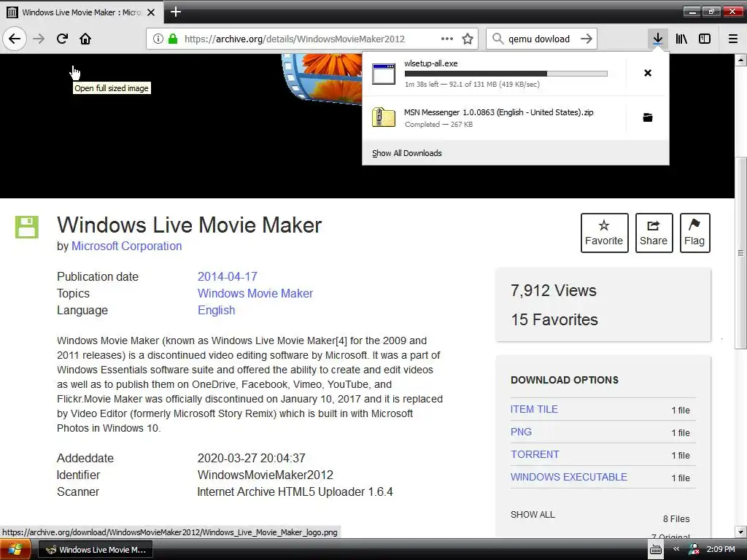This screenshot has height=560, width=747.
Task: Click the Windows Live Movie Maker heading
Action: [x=190, y=225]
